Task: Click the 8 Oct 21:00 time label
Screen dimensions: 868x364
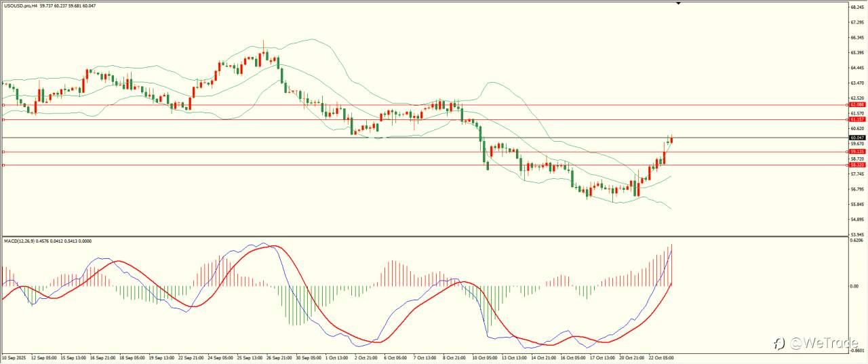Action: pyautogui.click(x=455, y=357)
